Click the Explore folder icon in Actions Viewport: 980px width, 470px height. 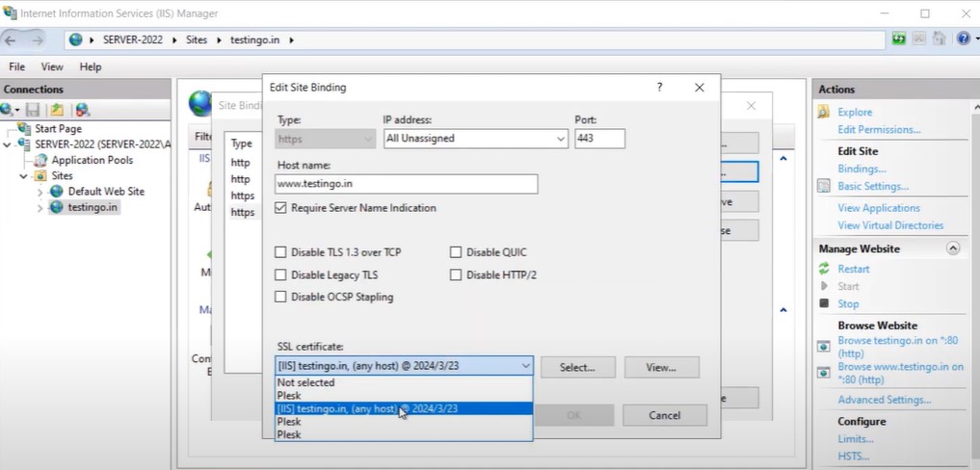tap(824, 112)
